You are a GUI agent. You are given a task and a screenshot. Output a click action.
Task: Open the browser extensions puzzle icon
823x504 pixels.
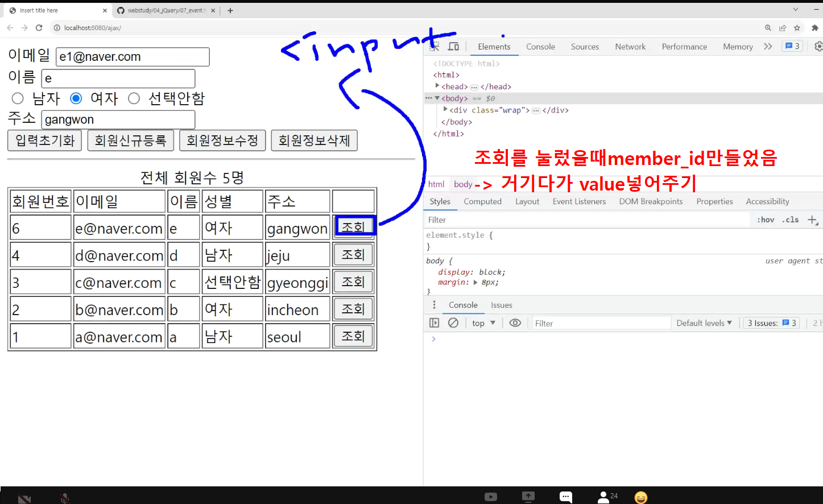[x=815, y=27]
